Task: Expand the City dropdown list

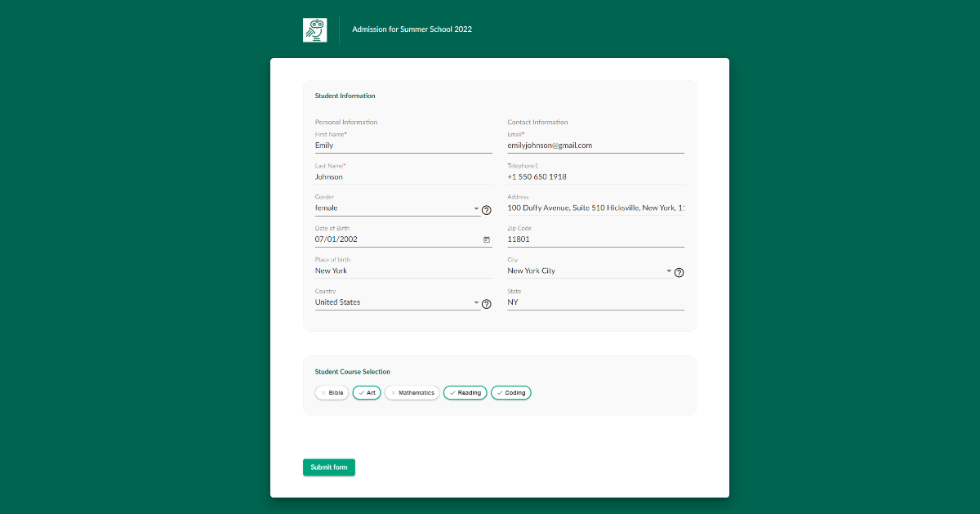Action: click(x=667, y=270)
